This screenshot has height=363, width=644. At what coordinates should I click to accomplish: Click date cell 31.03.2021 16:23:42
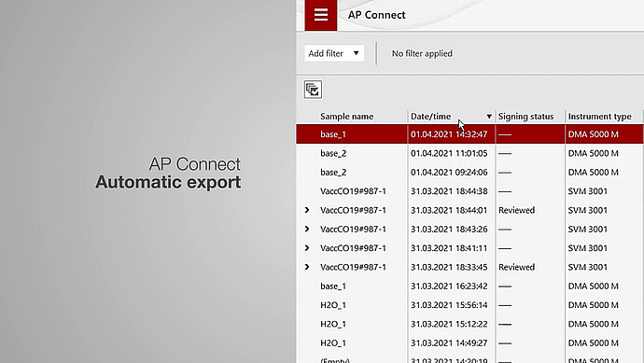(x=449, y=286)
